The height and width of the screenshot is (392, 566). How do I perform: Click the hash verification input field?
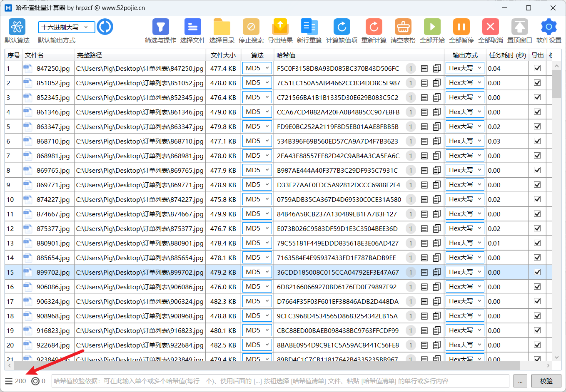pos(280,381)
